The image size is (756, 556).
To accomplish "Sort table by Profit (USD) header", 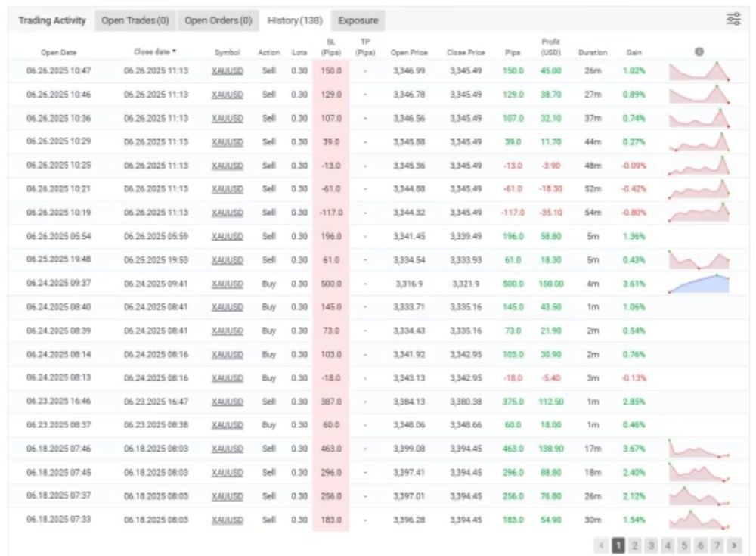I will pyautogui.click(x=550, y=47).
